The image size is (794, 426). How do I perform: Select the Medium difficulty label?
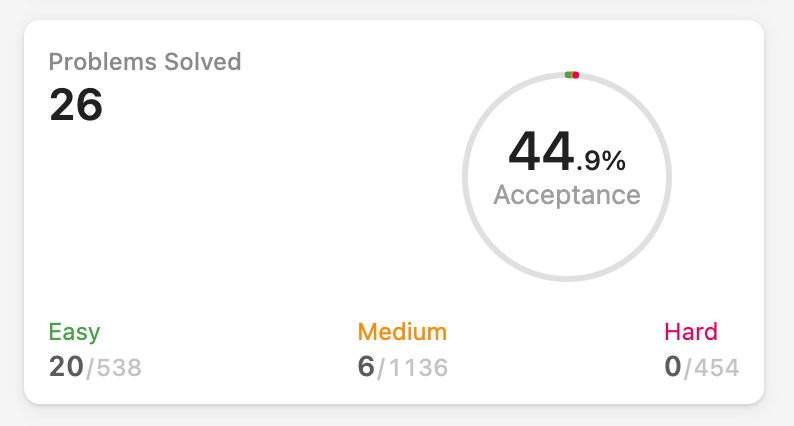pos(402,332)
